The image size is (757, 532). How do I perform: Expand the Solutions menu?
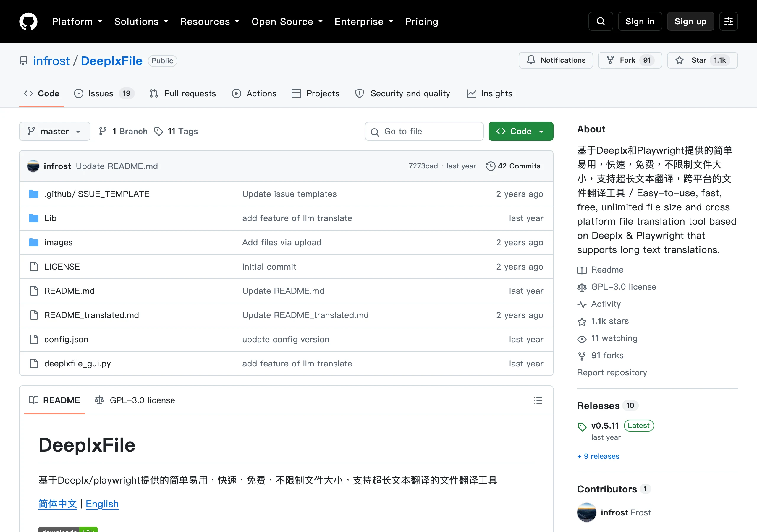tap(141, 21)
